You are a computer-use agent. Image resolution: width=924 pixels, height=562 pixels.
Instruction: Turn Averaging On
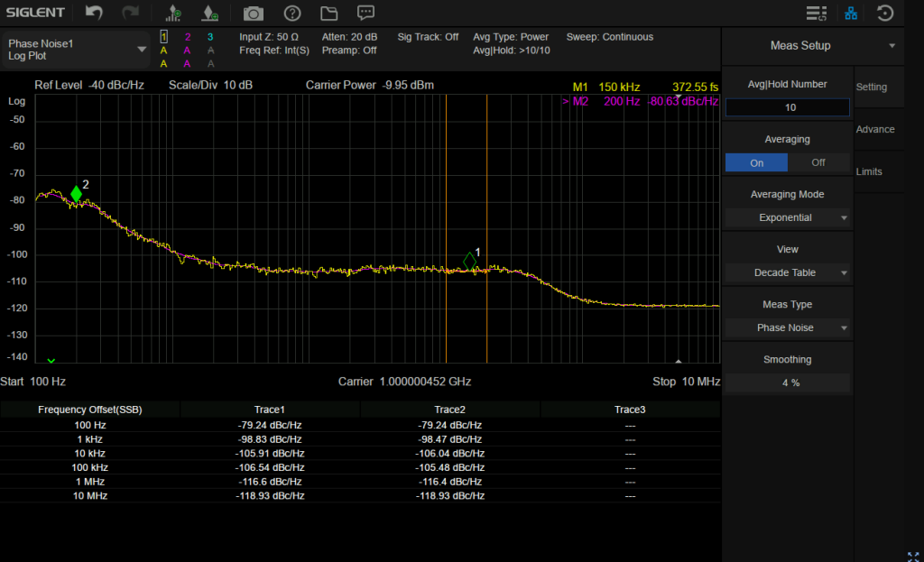coord(756,163)
